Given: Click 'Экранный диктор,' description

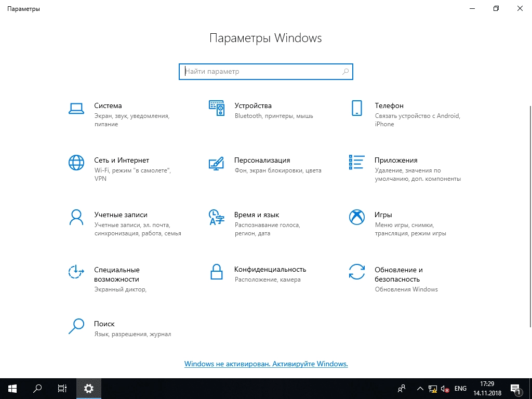Looking at the screenshot, I should [x=121, y=289].
